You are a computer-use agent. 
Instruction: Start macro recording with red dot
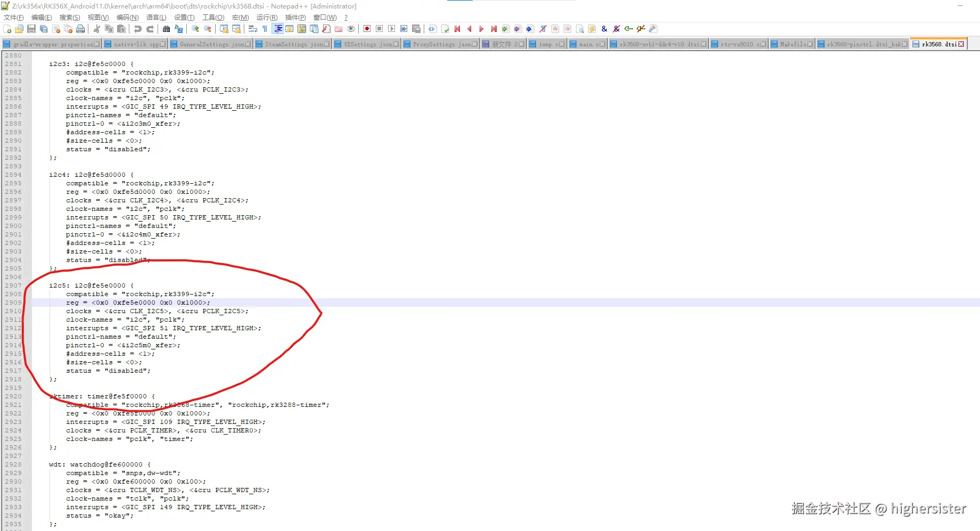[x=367, y=29]
